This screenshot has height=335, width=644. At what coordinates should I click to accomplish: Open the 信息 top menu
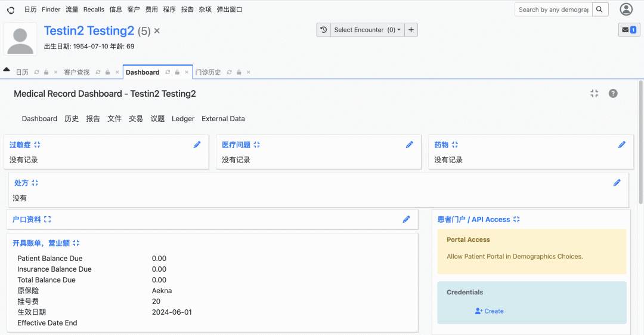(x=116, y=10)
